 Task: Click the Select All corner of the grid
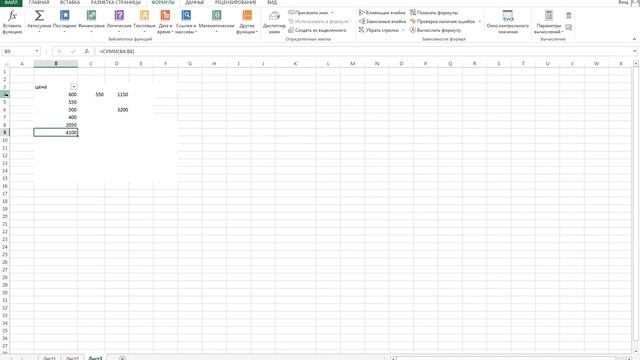click(x=5, y=64)
